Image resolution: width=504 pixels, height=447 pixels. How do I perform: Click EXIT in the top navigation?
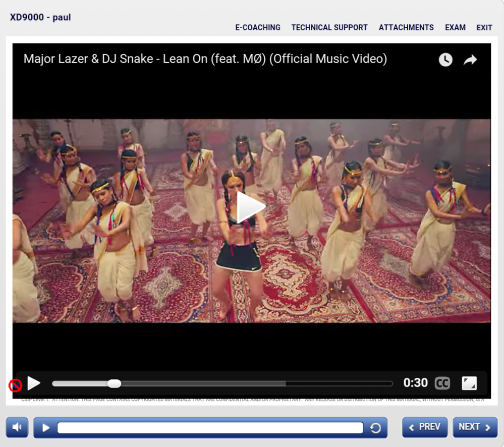484,28
